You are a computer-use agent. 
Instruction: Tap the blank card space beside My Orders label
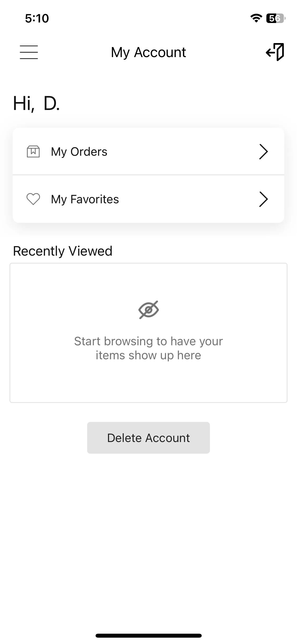click(x=182, y=151)
